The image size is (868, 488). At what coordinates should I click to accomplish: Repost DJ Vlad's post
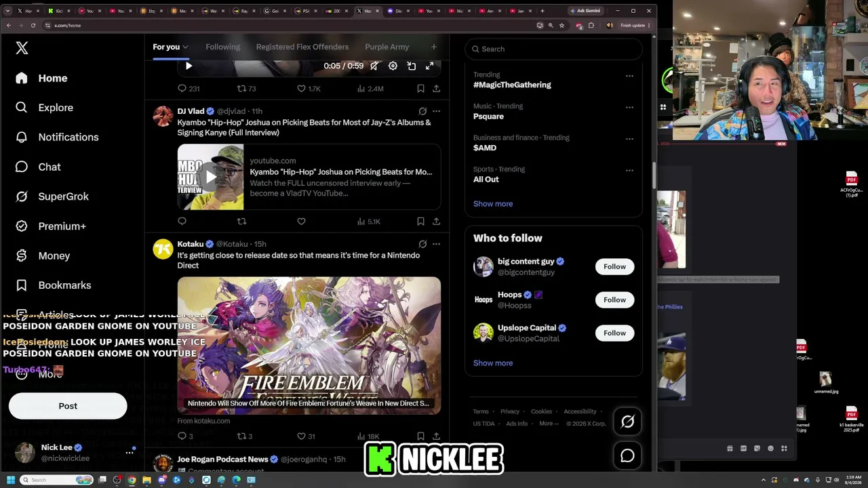[241, 222]
